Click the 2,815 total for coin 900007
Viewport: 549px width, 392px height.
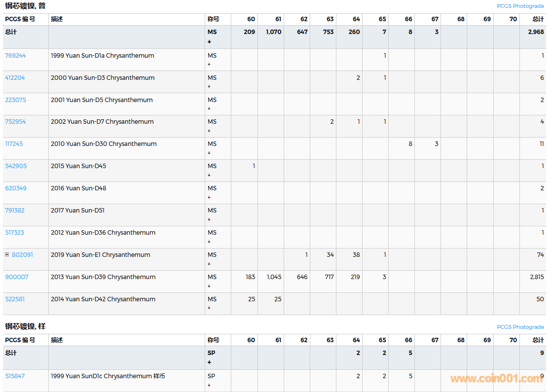(x=537, y=277)
